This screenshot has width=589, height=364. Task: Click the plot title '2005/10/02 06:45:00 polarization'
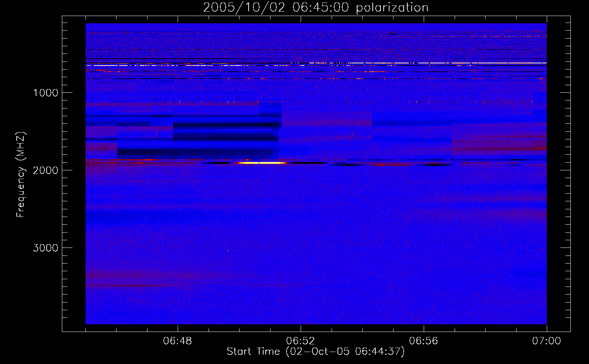click(316, 7)
